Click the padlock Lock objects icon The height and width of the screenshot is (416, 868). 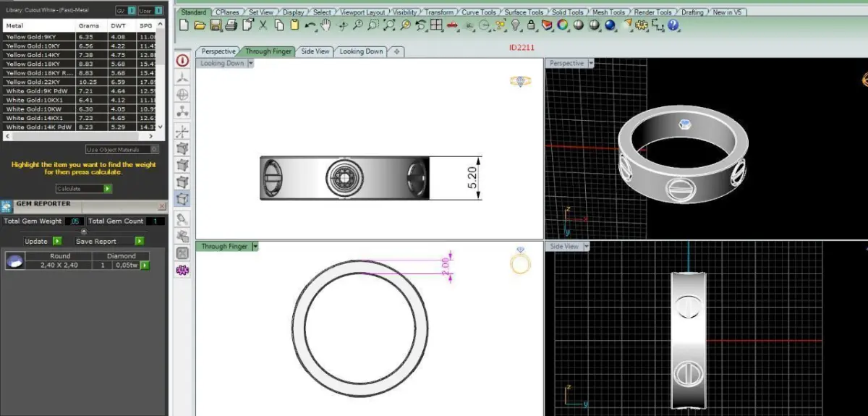pyautogui.click(x=531, y=25)
